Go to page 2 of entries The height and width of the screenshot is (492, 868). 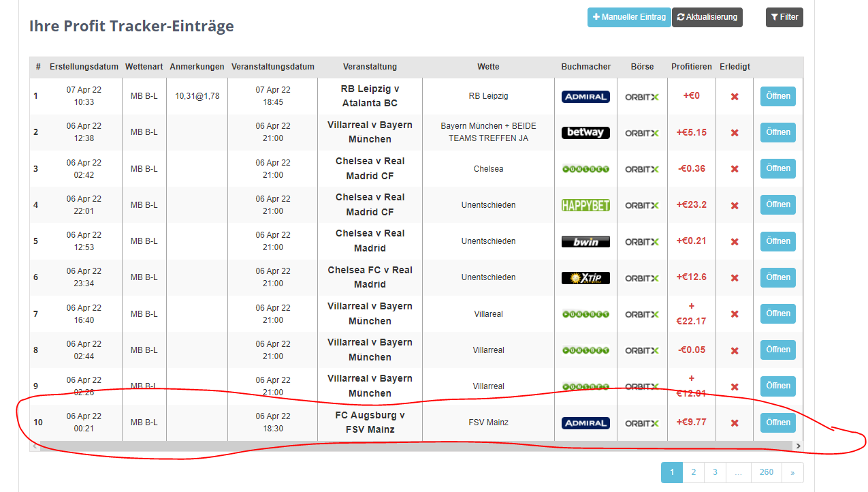click(x=693, y=472)
